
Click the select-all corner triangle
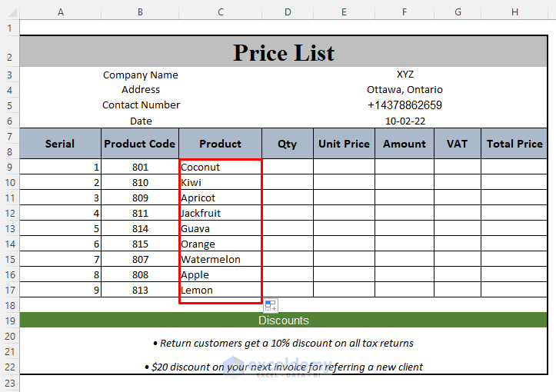pos(12,13)
